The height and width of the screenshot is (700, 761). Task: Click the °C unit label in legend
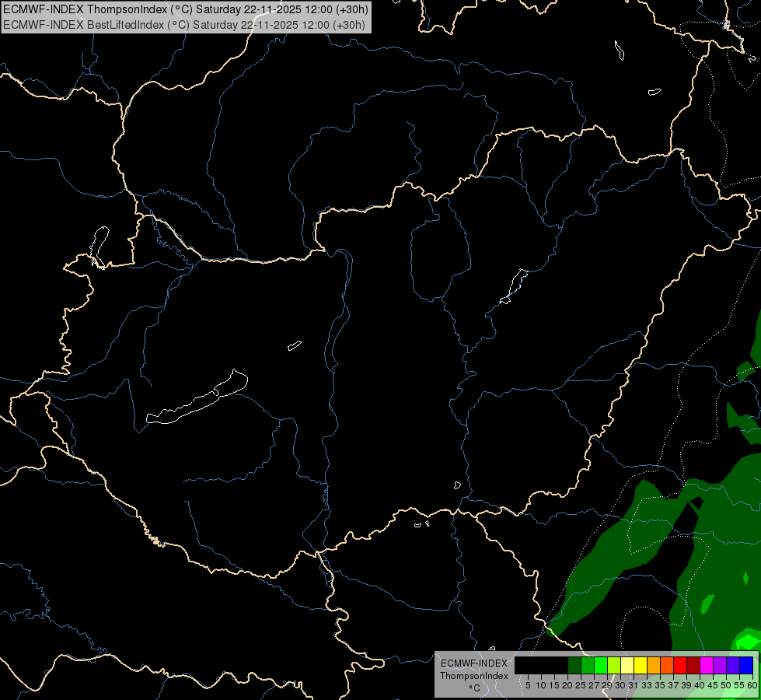tap(475, 688)
